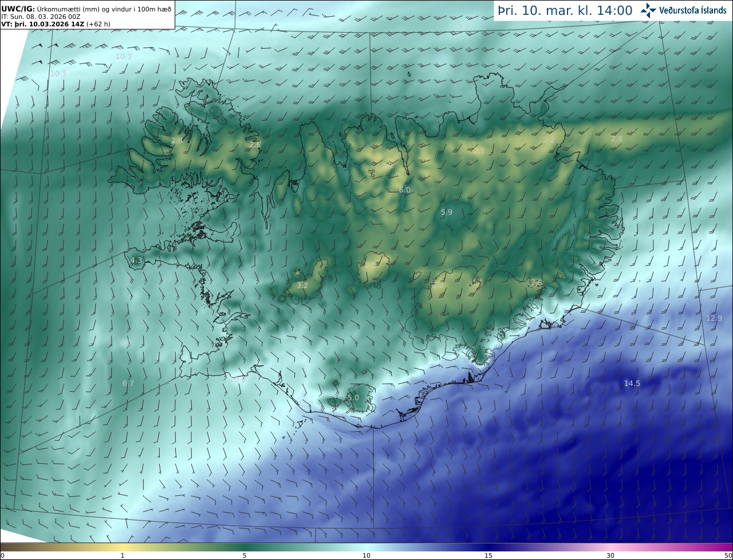Click the value label 3.2 on the map
This screenshot has height=560, width=733.
pos(302,285)
